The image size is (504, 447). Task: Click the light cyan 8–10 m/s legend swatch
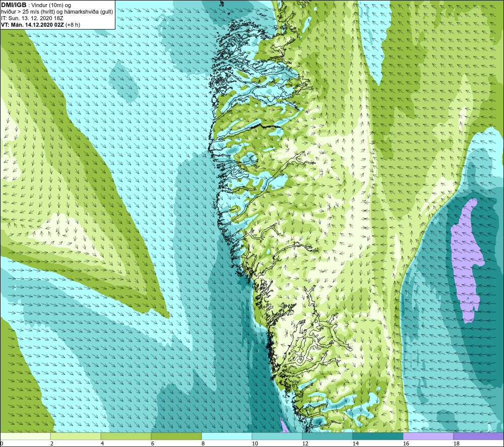[x=227, y=436]
